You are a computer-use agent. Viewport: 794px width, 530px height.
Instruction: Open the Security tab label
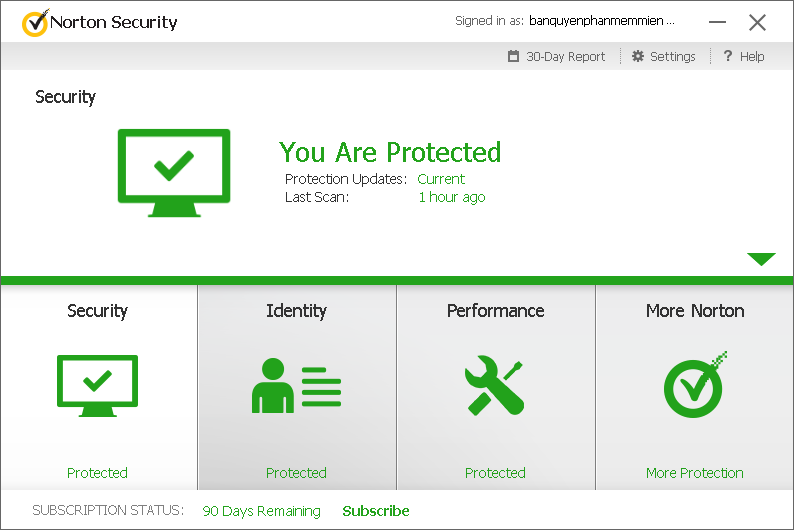click(97, 311)
